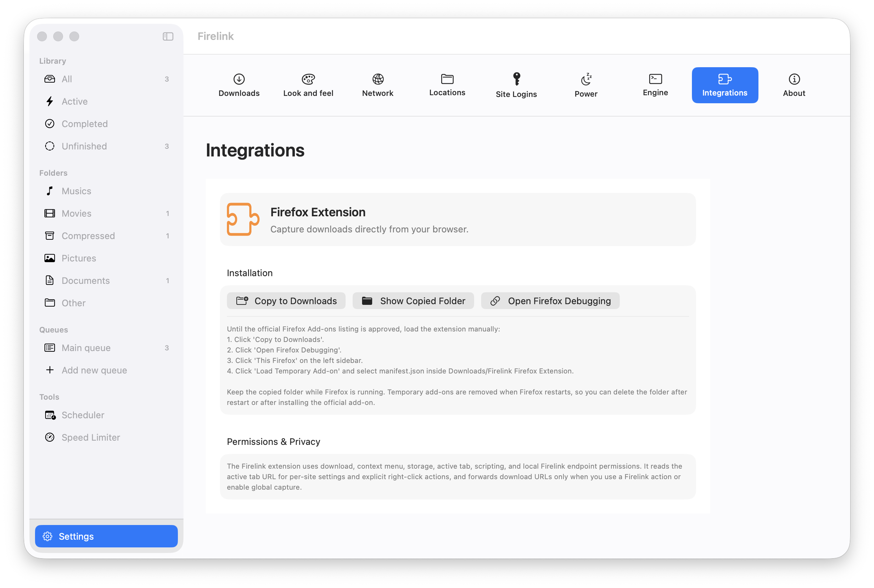Screen dimensions: 874x588
Task: Click the Site Logins key icon
Action: point(516,79)
